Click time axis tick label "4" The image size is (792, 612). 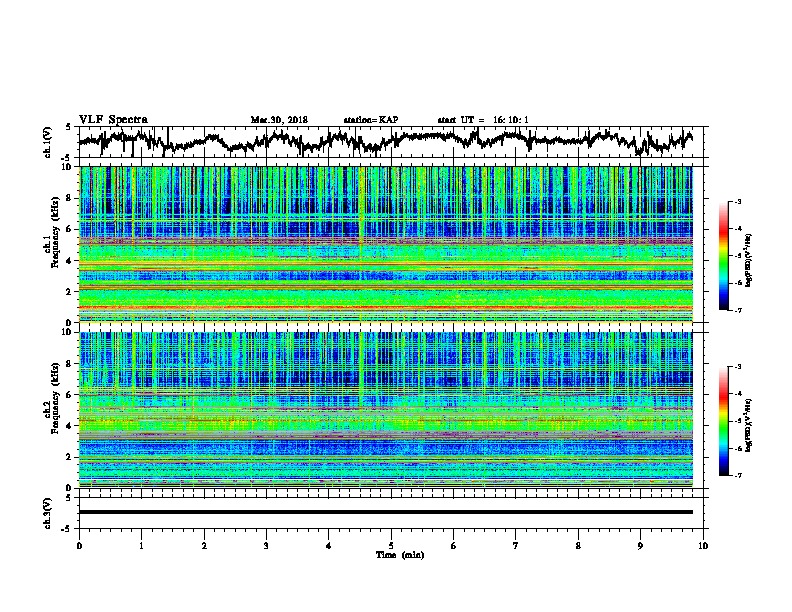click(329, 545)
